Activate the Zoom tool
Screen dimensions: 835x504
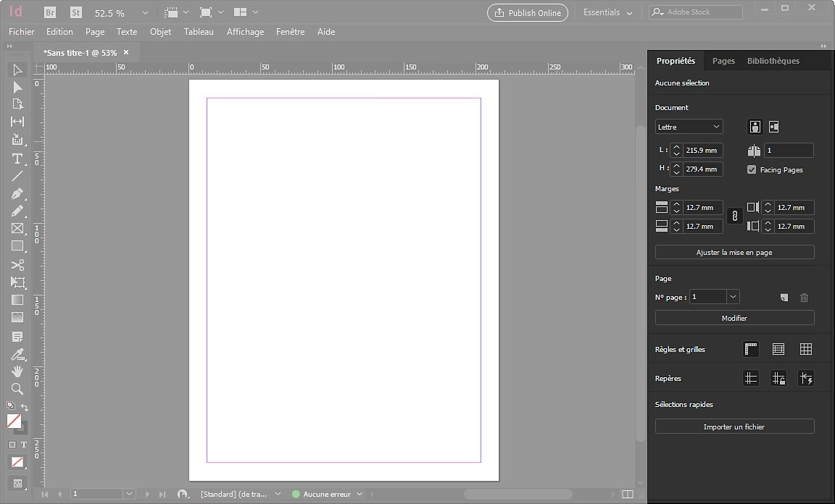click(17, 389)
